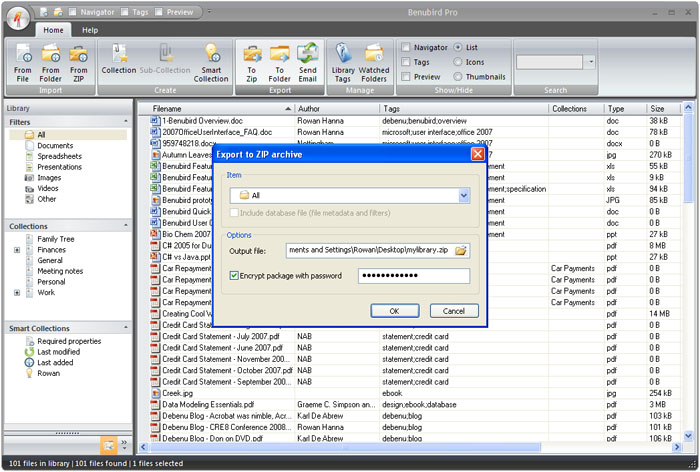
Task: Select the Last modified smart collection
Action: 58,352
